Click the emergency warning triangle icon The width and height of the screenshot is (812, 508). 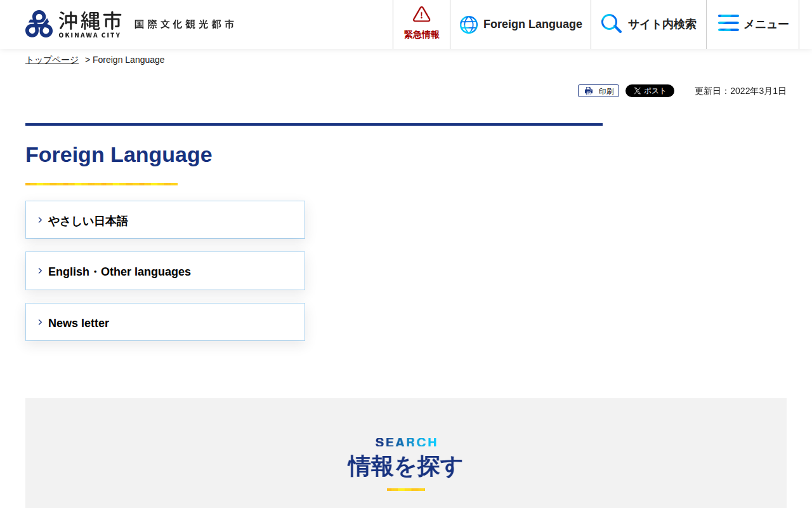(x=421, y=15)
